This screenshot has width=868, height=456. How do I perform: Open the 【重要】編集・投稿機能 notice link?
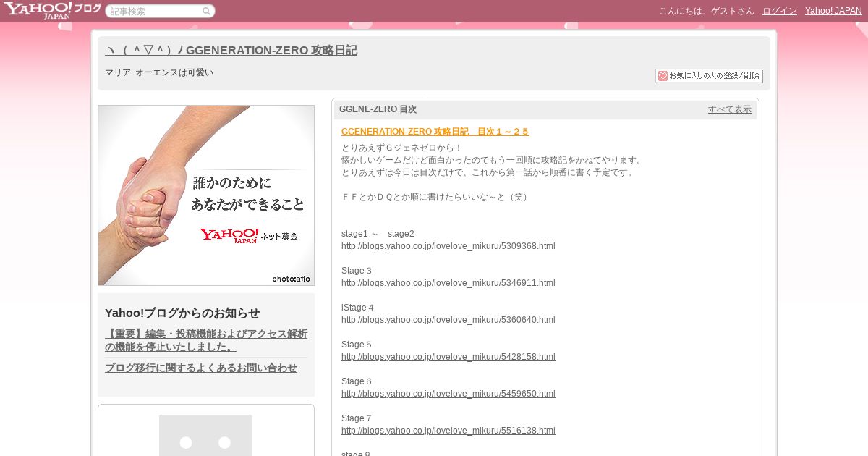click(x=206, y=340)
